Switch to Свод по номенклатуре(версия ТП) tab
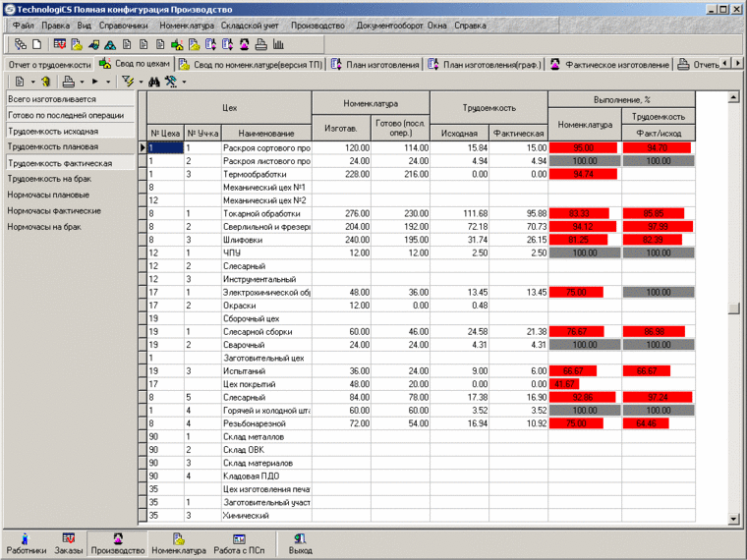Screen dimensions: 747x560 [x=251, y=64]
